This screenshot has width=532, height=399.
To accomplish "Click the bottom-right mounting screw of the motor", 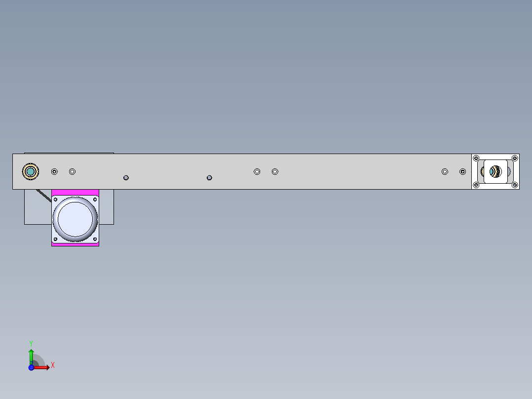I will 95,239.
